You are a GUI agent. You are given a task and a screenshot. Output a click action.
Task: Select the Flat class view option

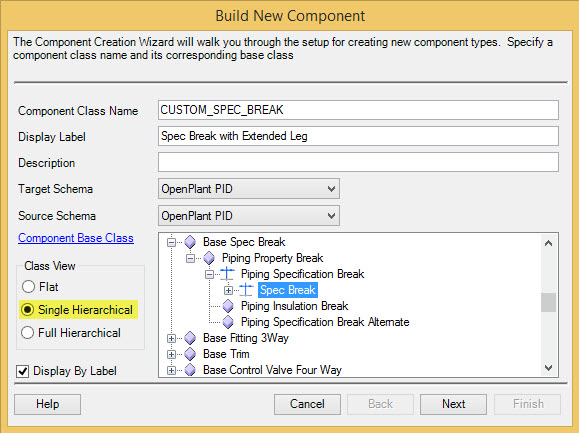coord(28,287)
